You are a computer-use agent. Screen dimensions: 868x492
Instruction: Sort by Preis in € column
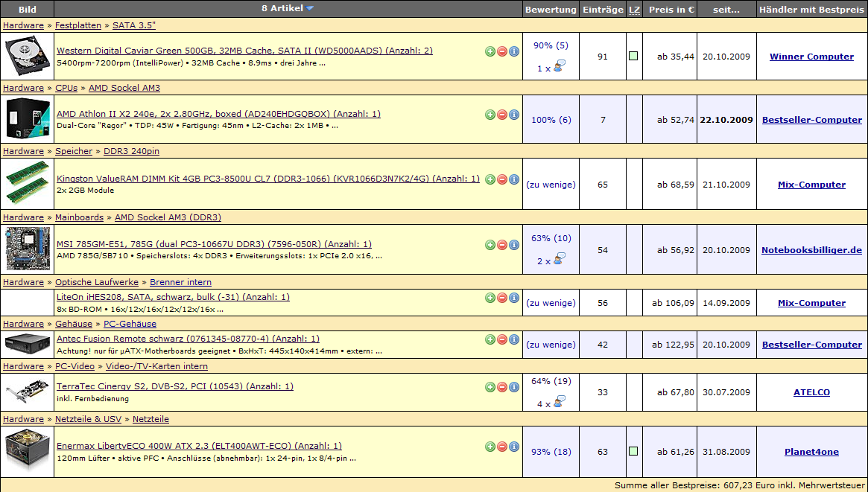pyautogui.click(x=671, y=10)
